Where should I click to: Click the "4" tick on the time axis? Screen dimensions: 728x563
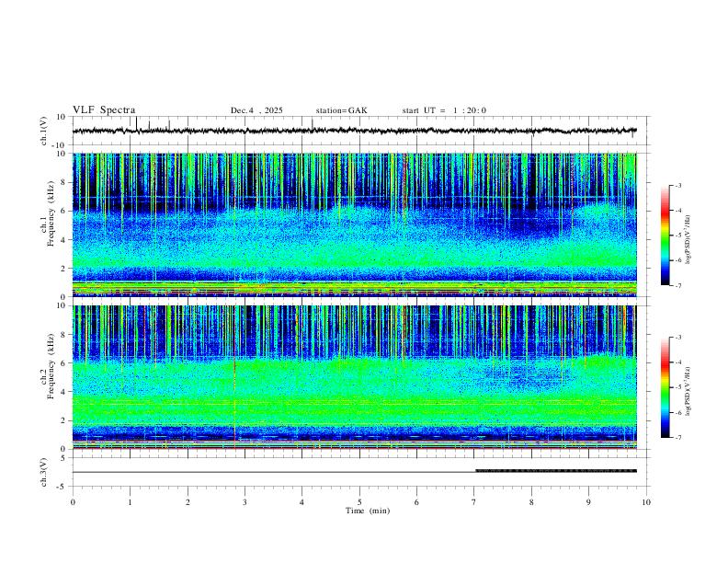pos(301,502)
